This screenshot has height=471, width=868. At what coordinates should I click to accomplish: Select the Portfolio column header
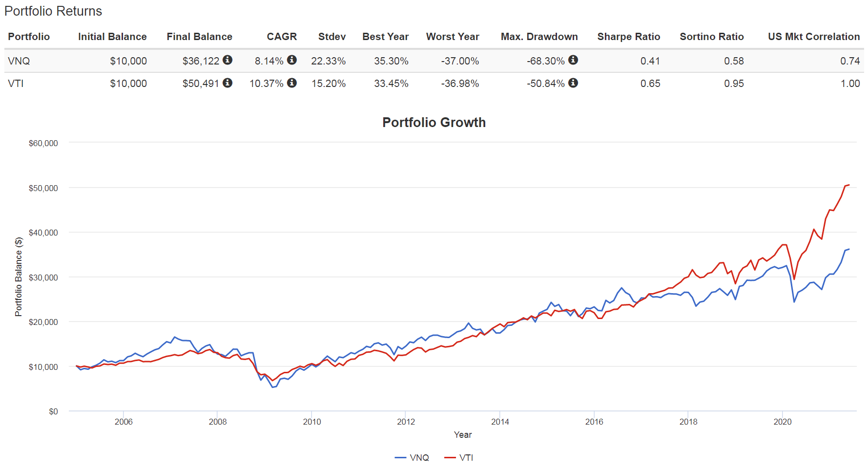tap(29, 37)
